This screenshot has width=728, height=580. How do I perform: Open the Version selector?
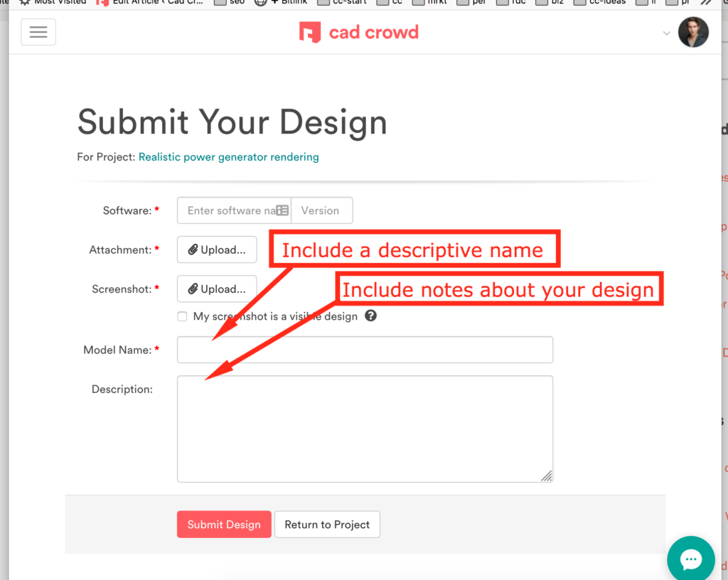[x=321, y=210]
